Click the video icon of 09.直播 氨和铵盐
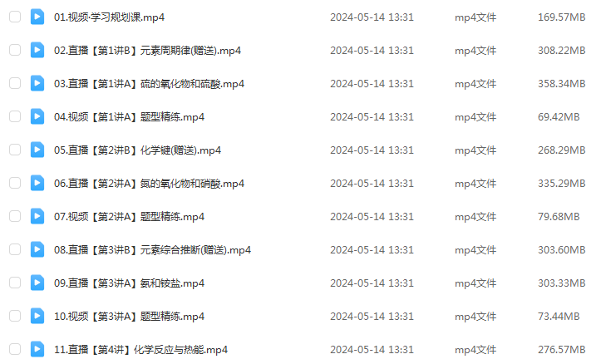Screen dimensions: 601x364 coord(37,283)
